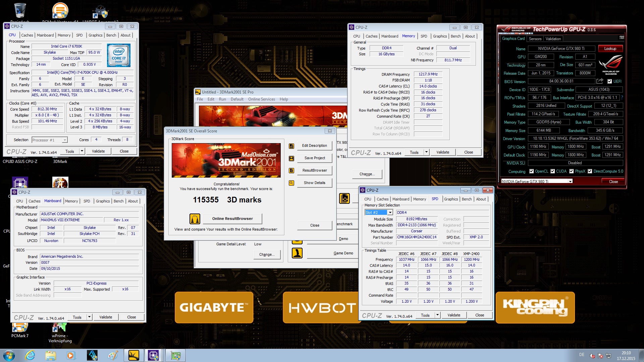This screenshot has width=644, height=362.
Task: Open Caches tab in CPU-Z CPU window
Action: (27, 35)
